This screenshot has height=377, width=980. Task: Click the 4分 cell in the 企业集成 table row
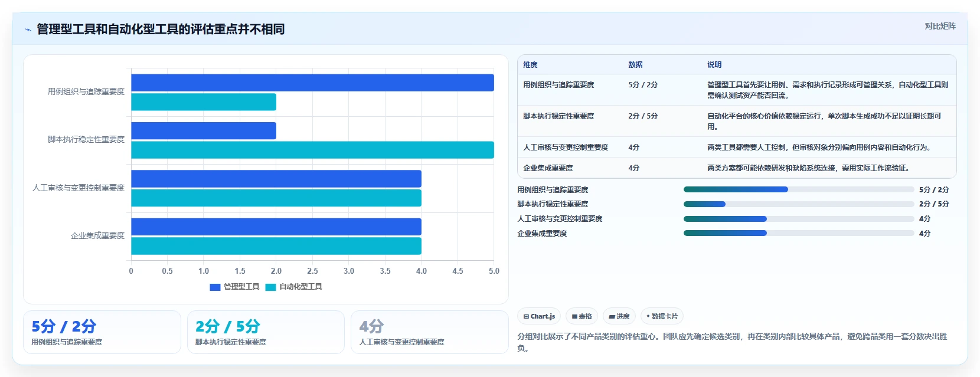tap(634, 168)
